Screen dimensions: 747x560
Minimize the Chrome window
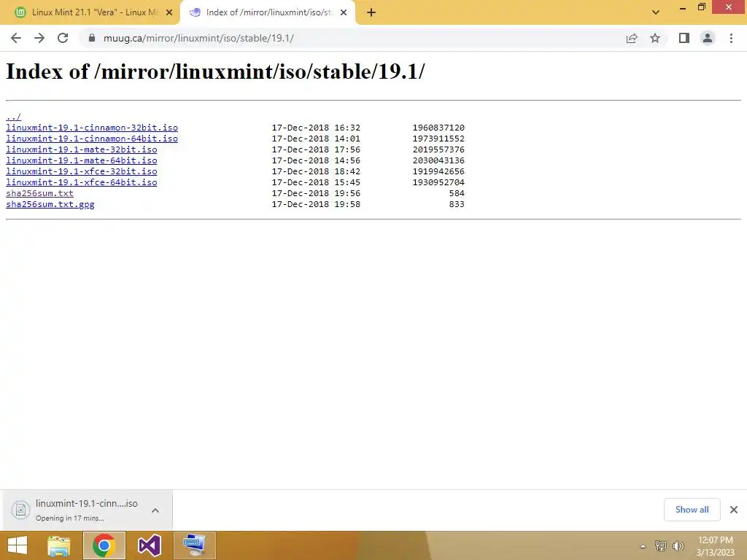(682, 7)
